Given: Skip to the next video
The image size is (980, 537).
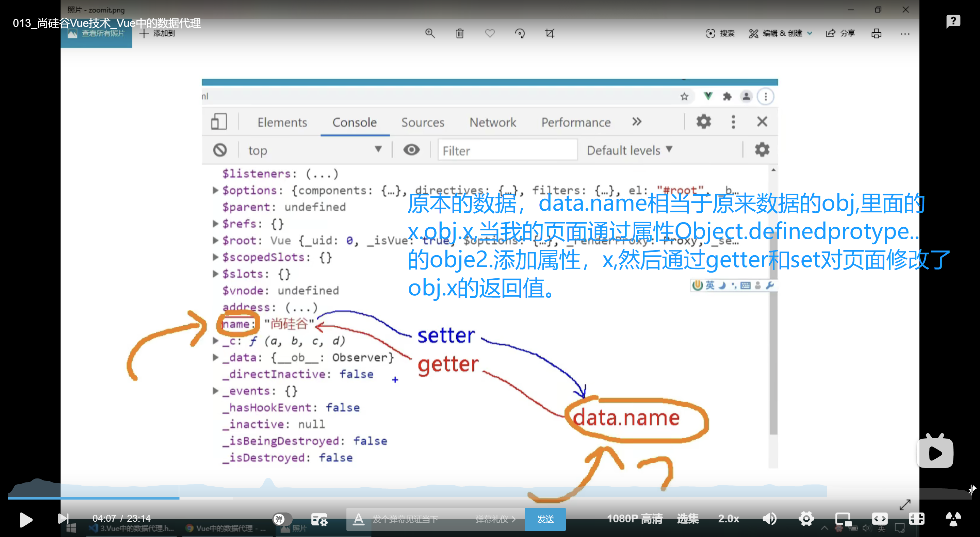Looking at the screenshot, I should click(63, 518).
